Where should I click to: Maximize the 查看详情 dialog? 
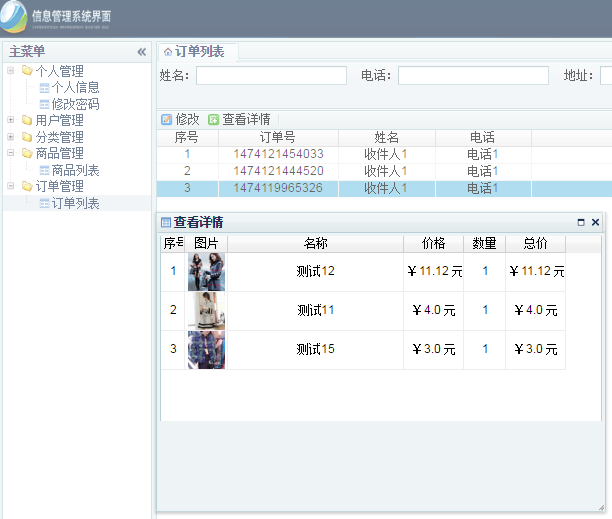point(581,222)
